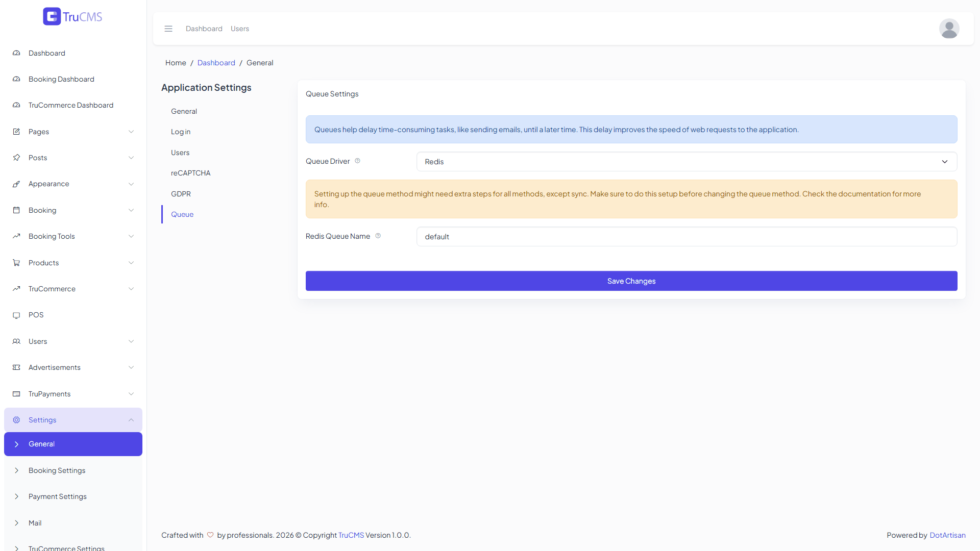Viewport: 980px width, 551px height.
Task: Expand the Posts menu chevron
Action: [x=131, y=158]
